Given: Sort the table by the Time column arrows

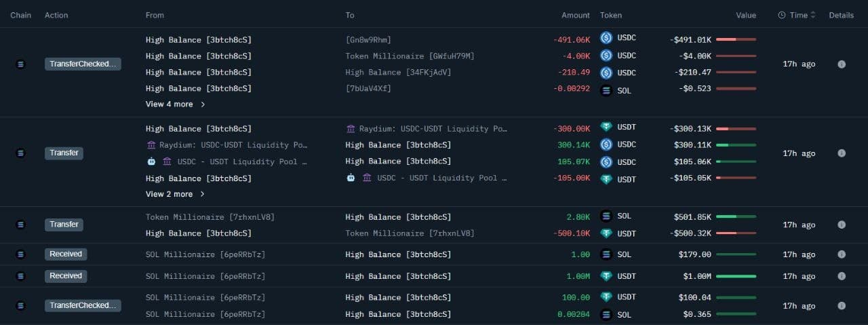Looking at the screenshot, I should (x=813, y=15).
